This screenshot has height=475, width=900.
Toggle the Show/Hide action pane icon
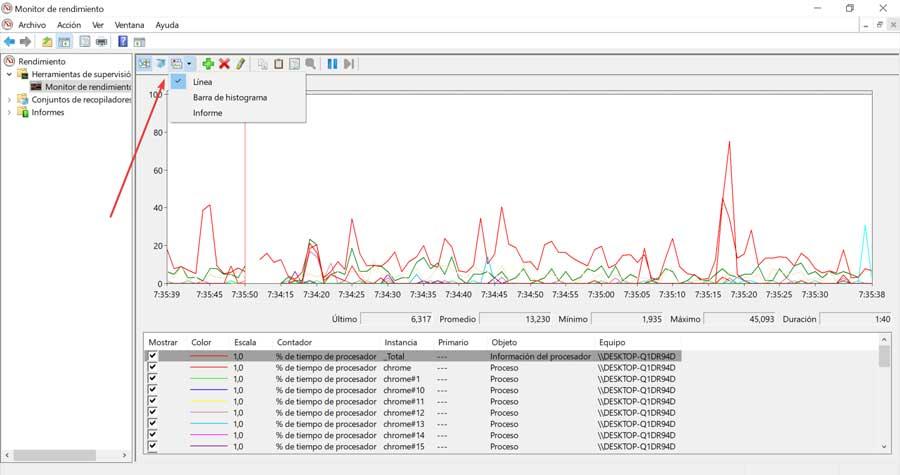(x=139, y=42)
